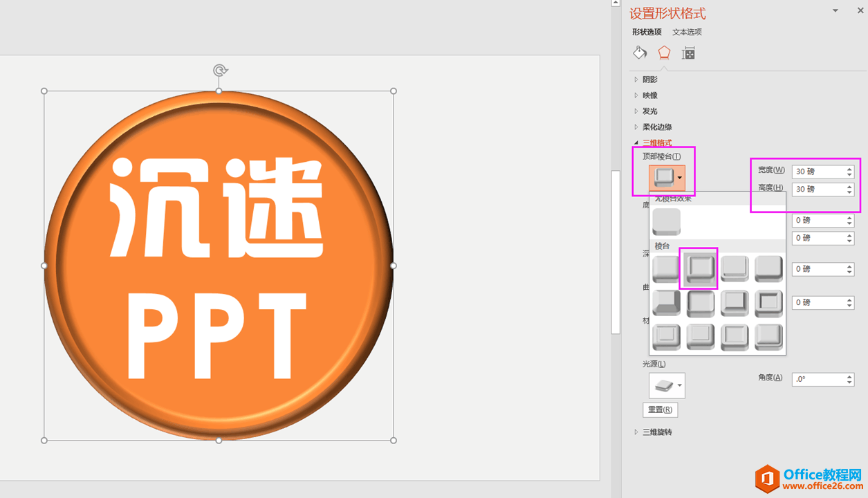Viewport: 868px width, 498px height.
Task: Choose the Divot bevel, first in bottom row
Action: [667, 337]
